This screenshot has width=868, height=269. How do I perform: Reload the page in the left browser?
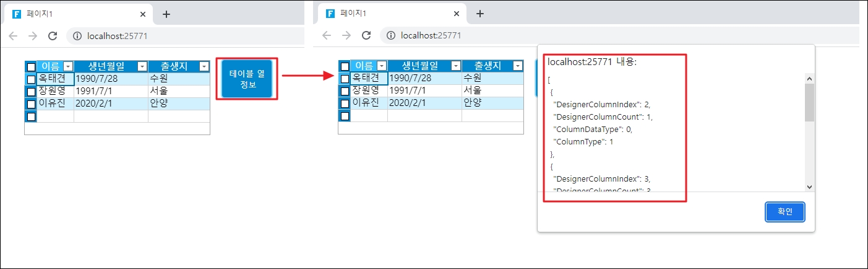(x=53, y=36)
